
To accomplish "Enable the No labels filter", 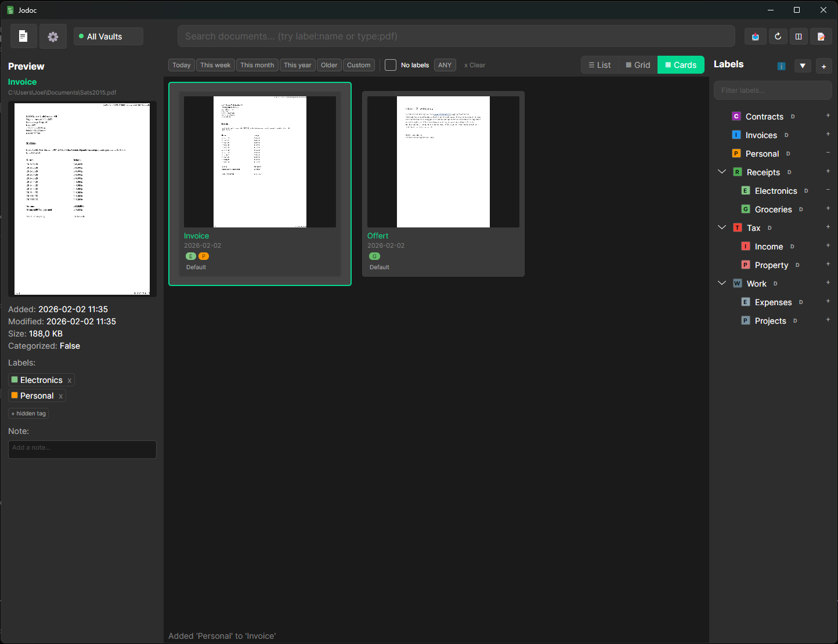I will tap(390, 65).
